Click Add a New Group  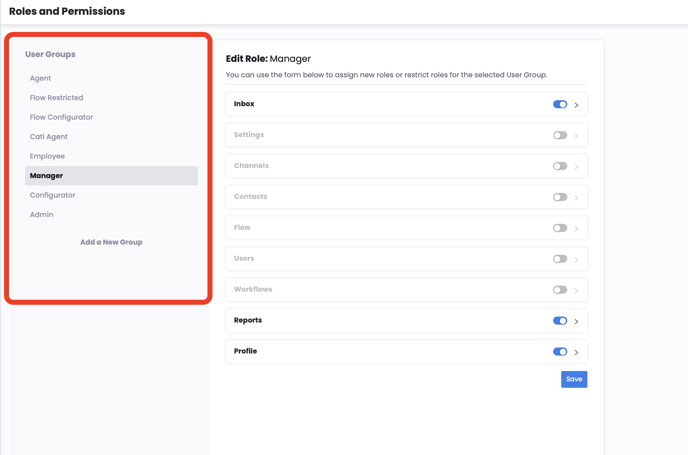(x=111, y=242)
